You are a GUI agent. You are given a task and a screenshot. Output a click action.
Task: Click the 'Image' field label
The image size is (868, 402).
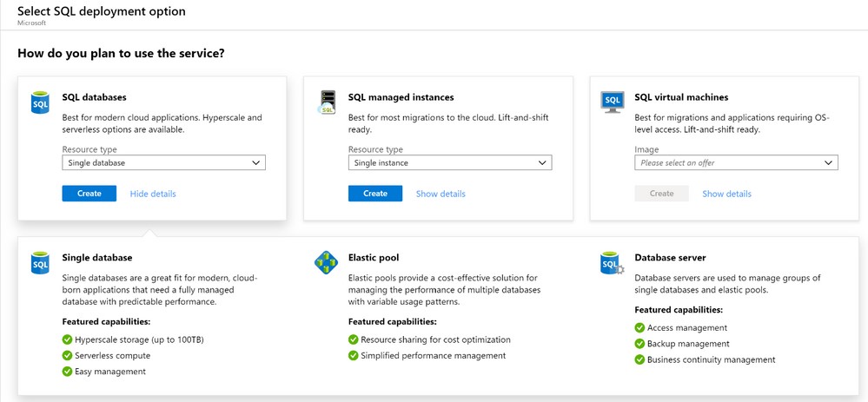(646, 149)
